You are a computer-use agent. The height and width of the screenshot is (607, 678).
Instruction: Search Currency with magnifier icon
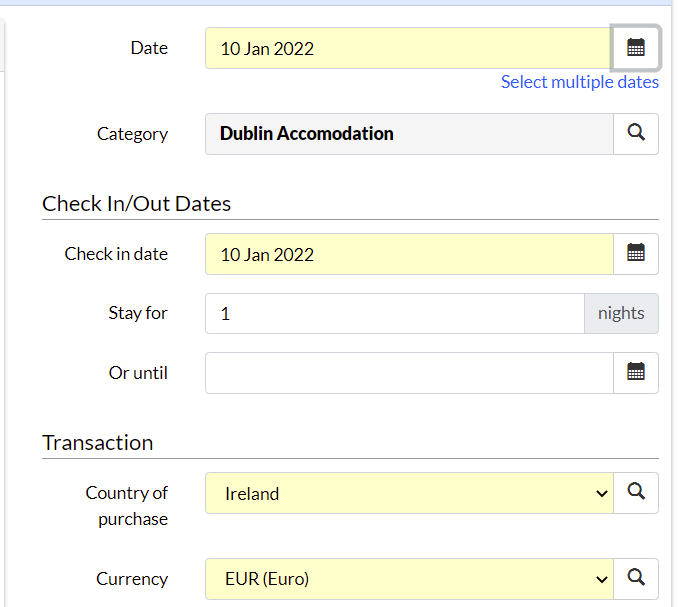[636, 578]
